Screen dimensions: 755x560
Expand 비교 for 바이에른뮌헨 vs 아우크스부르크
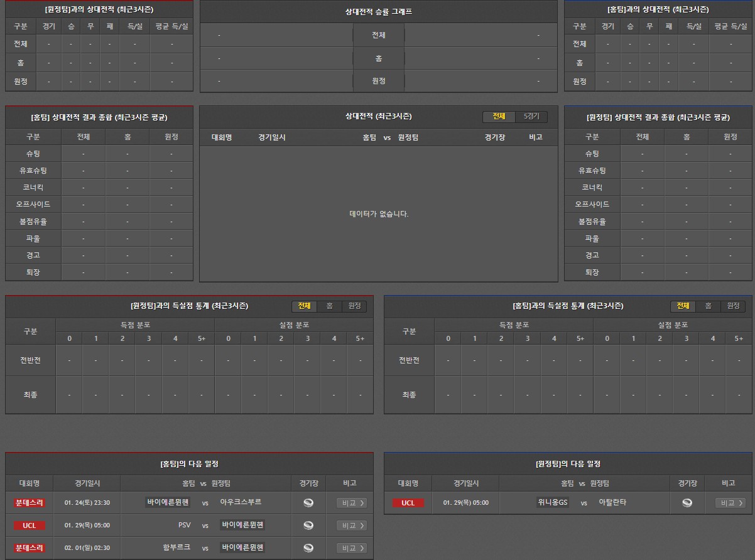click(351, 503)
